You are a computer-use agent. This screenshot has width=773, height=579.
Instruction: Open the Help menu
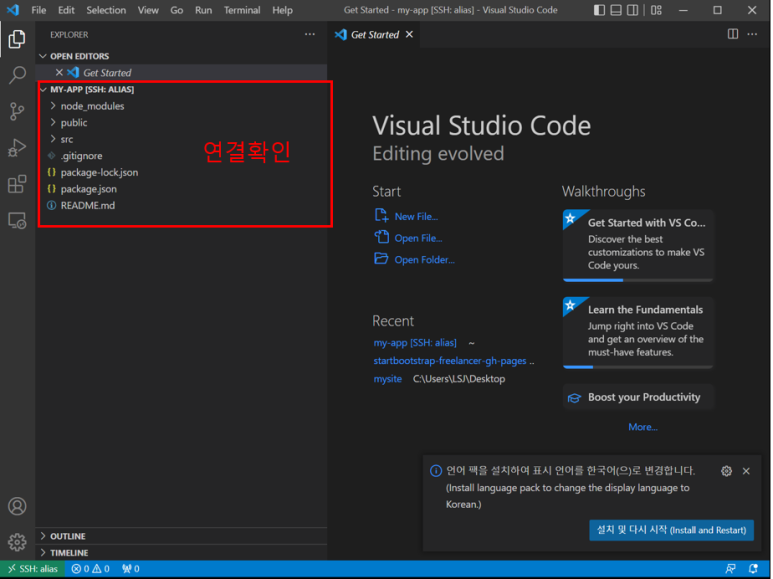pyautogui.click(x=282, y=10)
